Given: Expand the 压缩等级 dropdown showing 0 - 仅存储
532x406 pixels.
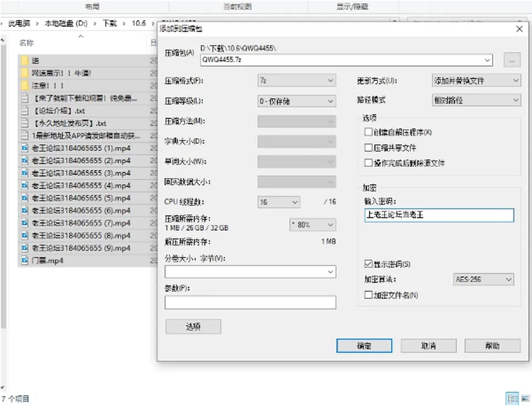Looking at the screenshot, I should pos(297,101).
